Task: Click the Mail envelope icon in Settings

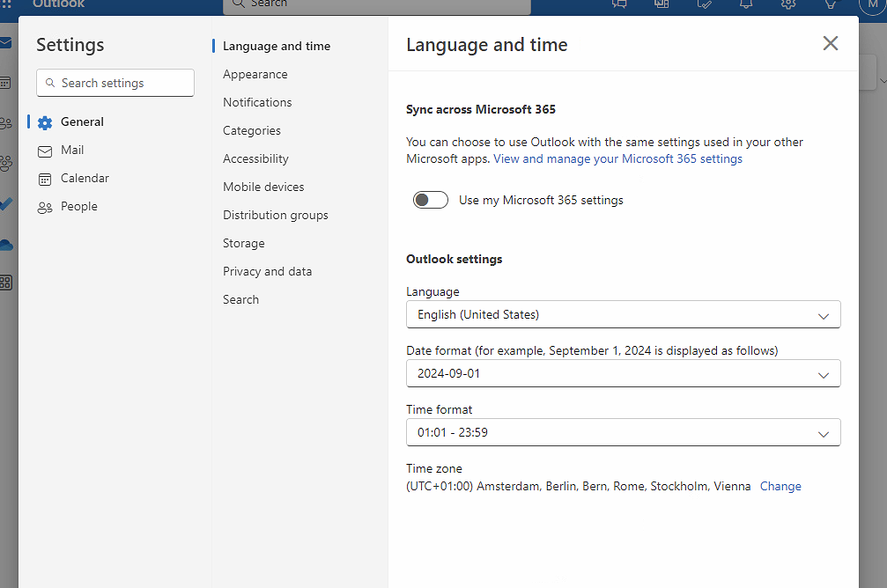Action: 45,151
